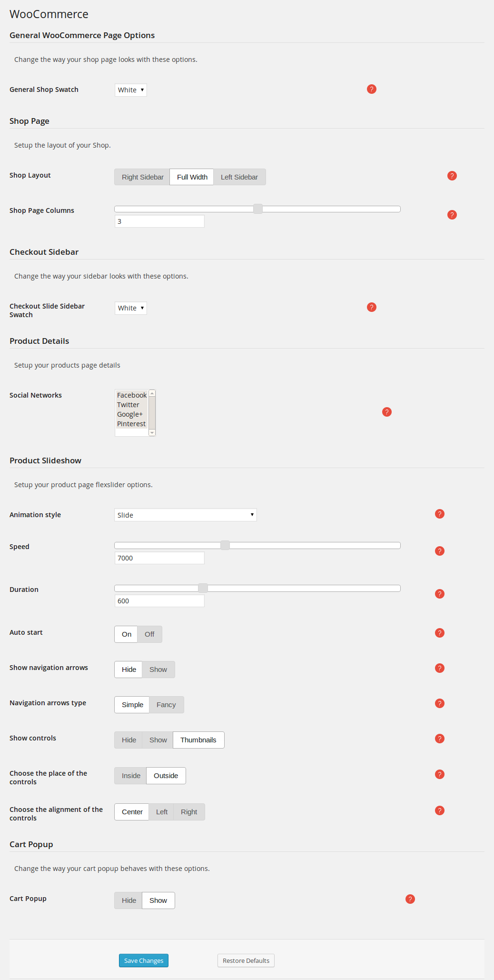Open Checkout Slide Sidebar Swatch dropdown
The width and height of the screenshot is (494, 980).
[x=131, y=308]
